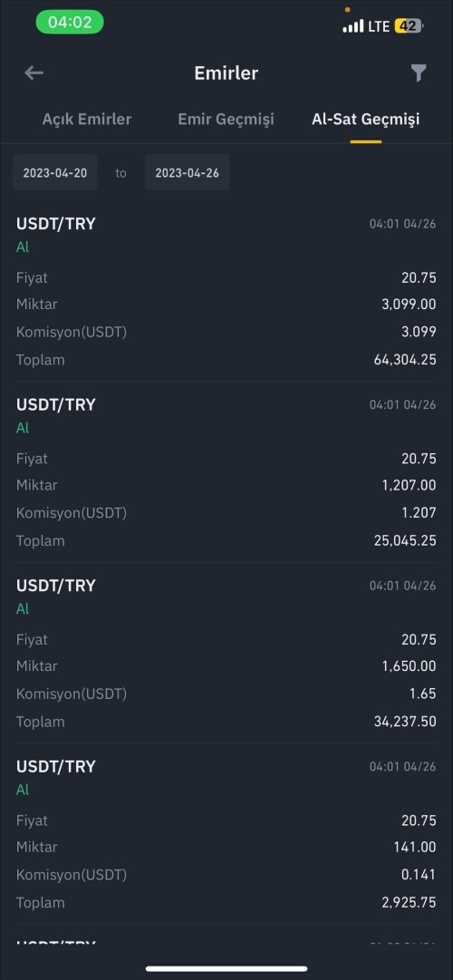This screenshot has width=453, height=980.
Task: Open USDT/TRY trade with 141.00 amount
Action: coord(226,834)
